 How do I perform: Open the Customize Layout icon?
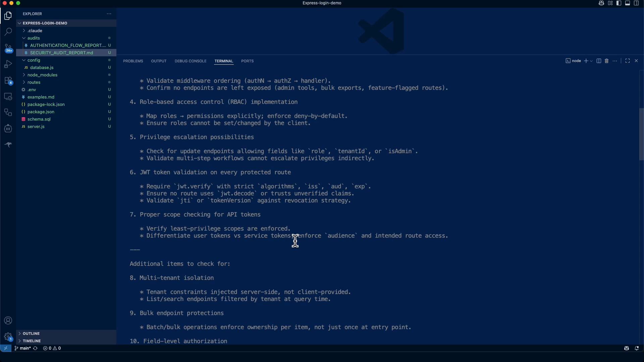tap(610, 3)
